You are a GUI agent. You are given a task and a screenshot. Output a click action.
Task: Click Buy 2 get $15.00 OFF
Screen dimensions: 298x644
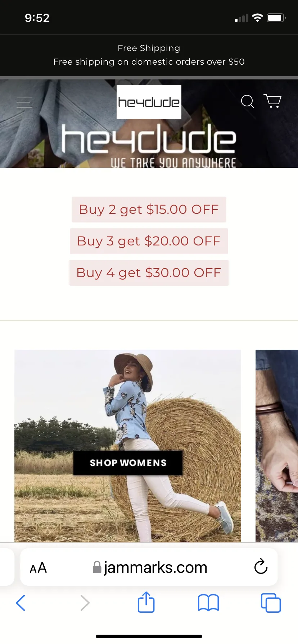(149, 210)
